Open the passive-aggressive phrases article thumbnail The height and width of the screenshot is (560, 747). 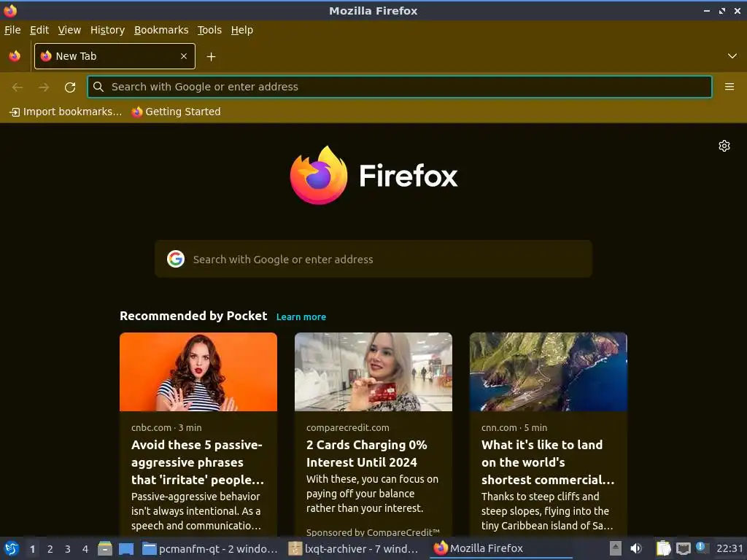pos(198,372)
